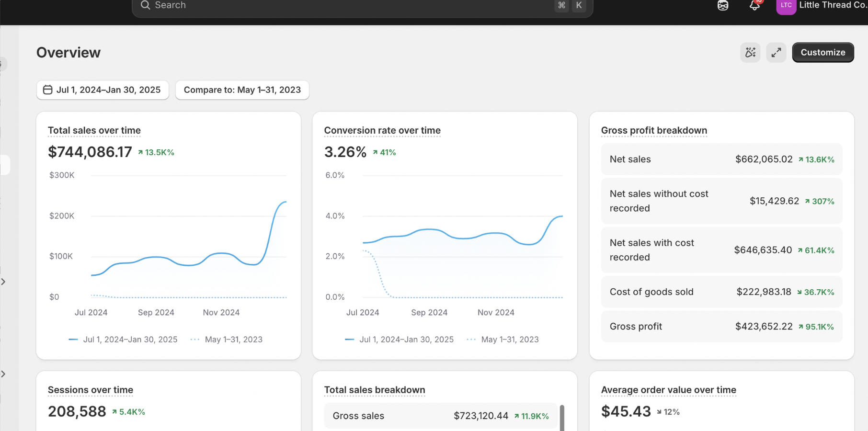Open Gross profit breakdown report

654,130
